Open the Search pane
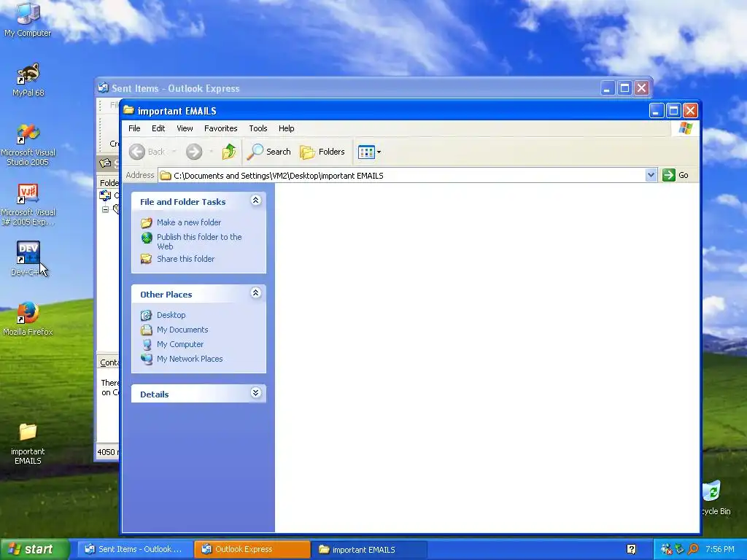The height and width of the screenshot is (560, 747). coord(269,152)
